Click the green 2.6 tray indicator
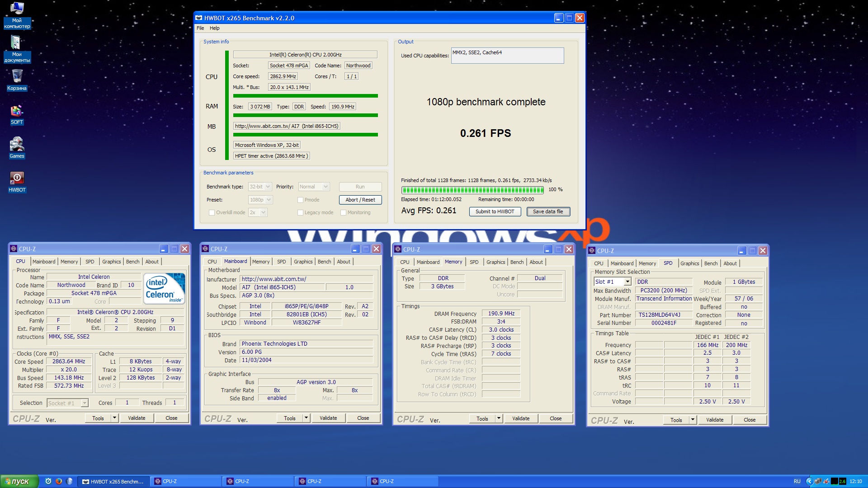The image size is (868, 488). 842,481
